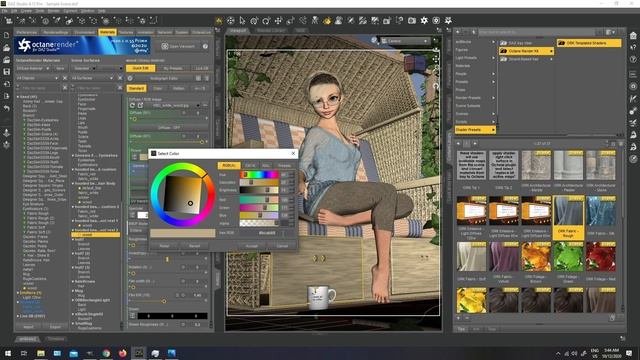The width and height of the screenshot is (640, 360).
Task: Switch to the Preferences tab
Action: pos(27,32)
